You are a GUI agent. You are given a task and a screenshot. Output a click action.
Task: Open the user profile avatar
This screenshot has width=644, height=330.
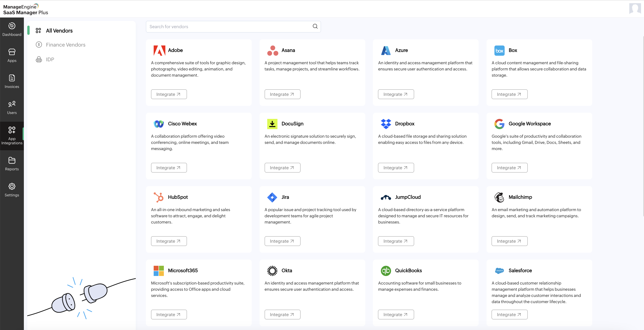tap(635, 9)
